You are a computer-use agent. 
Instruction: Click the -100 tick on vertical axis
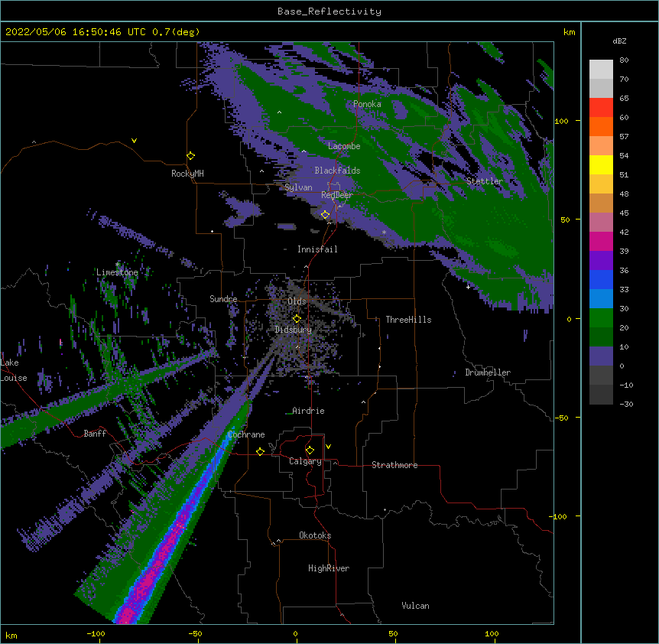(559, 516)
